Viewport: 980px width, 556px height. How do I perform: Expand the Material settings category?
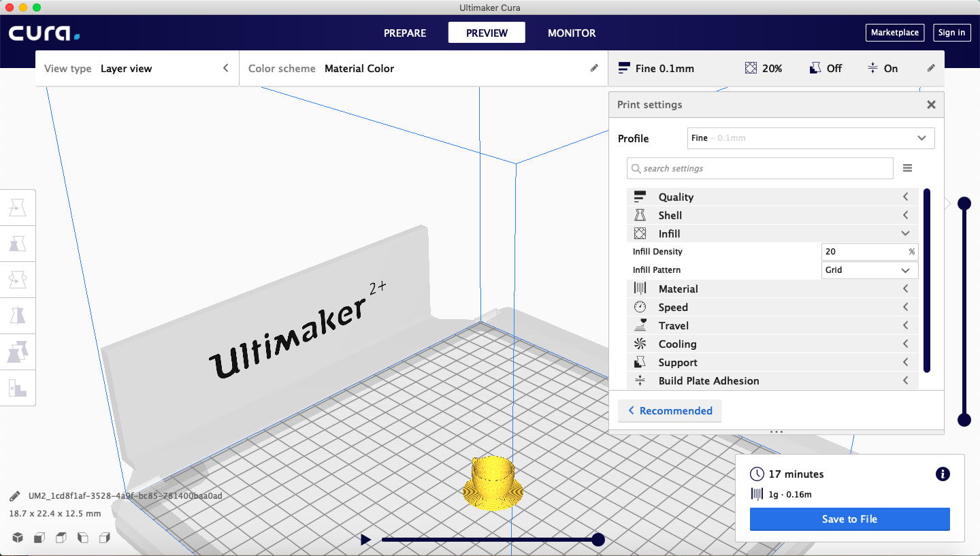[772, 289]
